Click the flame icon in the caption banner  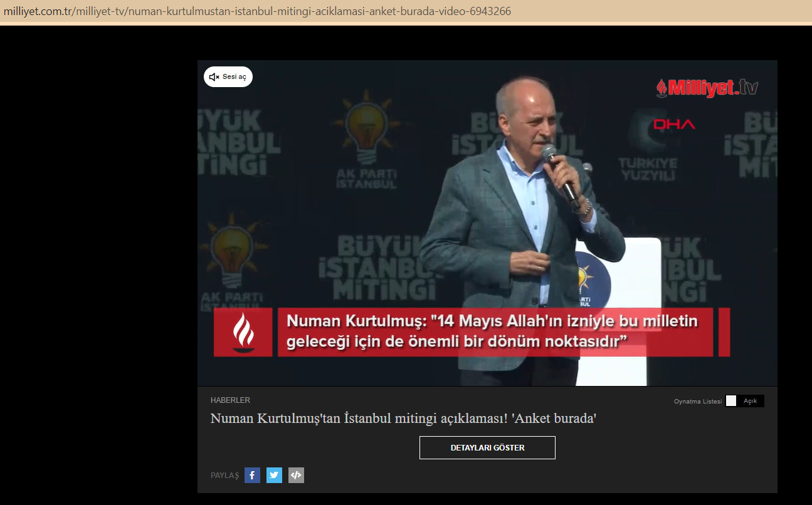(243, 332)
